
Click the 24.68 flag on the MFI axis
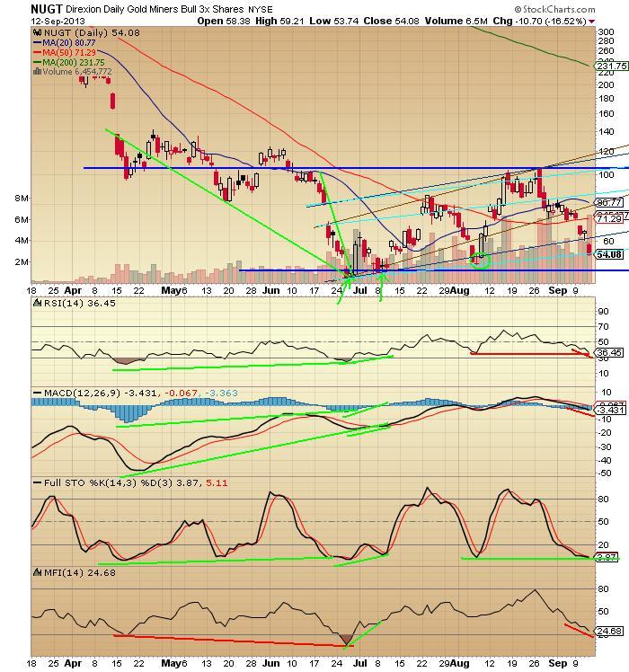point(608,632)
